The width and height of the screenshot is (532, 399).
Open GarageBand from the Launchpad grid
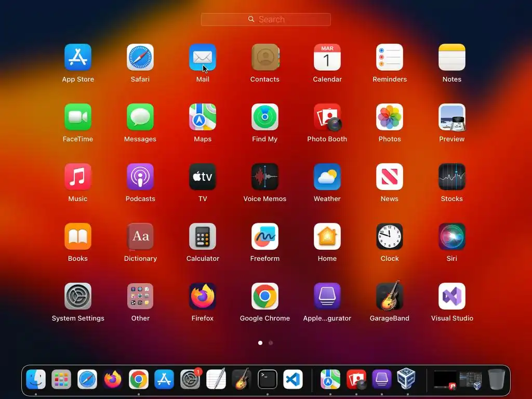pos(390,296)
